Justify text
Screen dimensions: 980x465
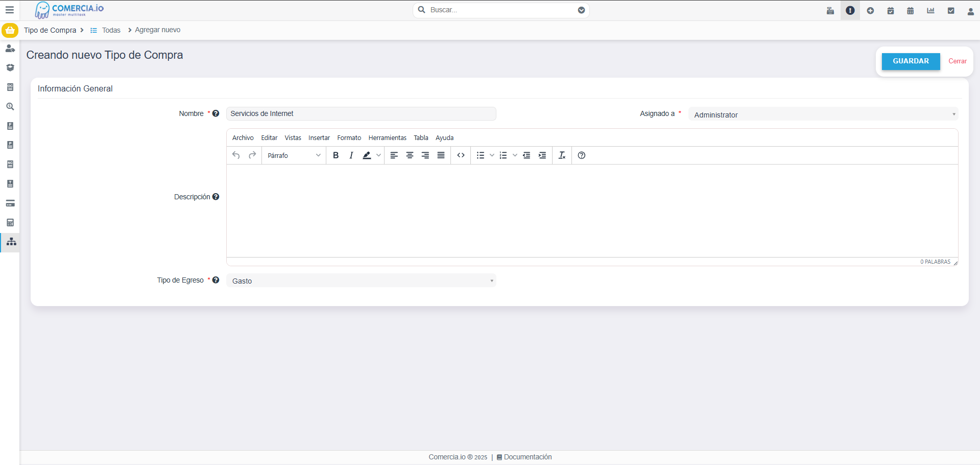[x=441, y=155]
